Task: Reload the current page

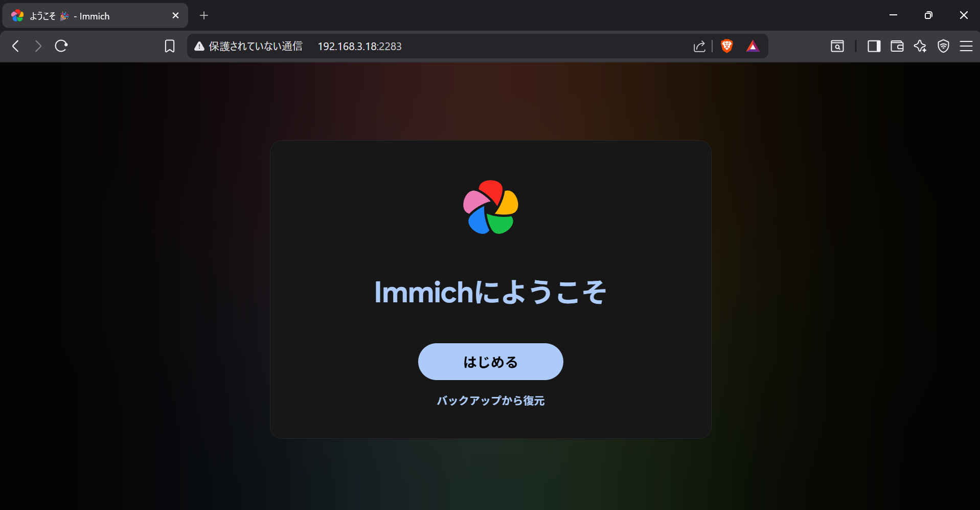Action: coord(61,46)
